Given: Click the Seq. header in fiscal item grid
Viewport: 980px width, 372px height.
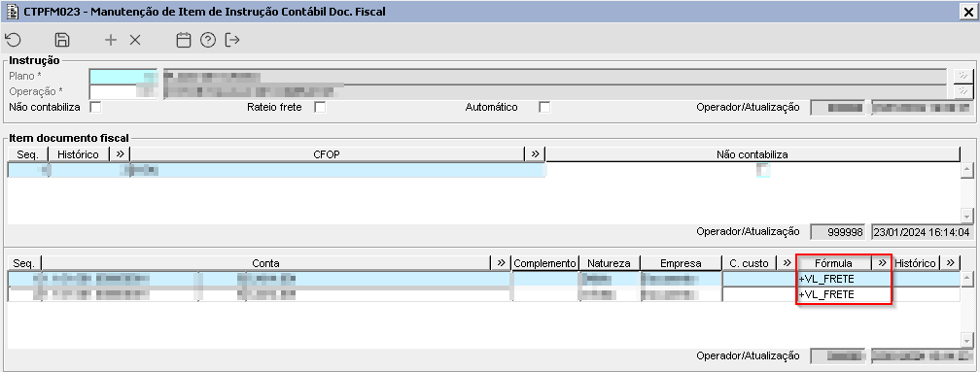Looking at the screenshot, I should pos(27,154).
